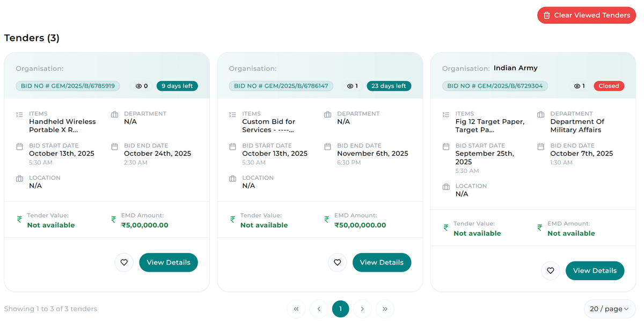The height and width of the screenshot is (321, 644).
Task: Click eye views icon on bid GEM/2025/B/6786147
Action: [x=350, y=86]
